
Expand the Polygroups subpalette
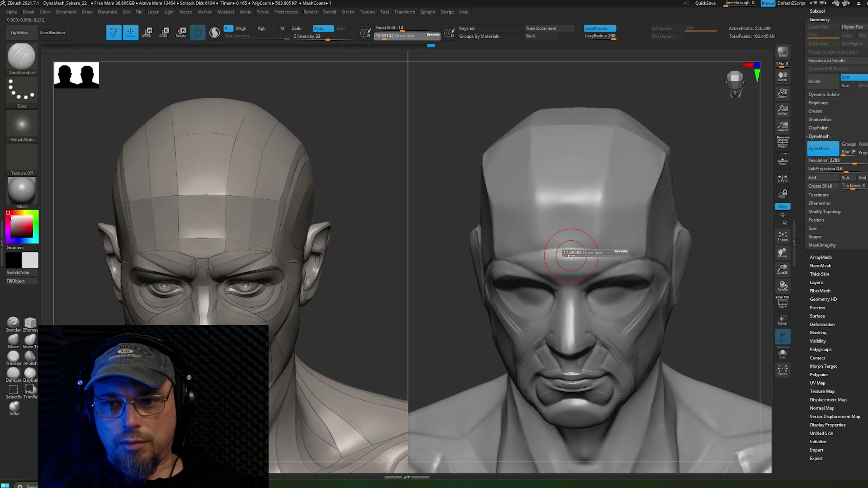[x=821, y=350]
